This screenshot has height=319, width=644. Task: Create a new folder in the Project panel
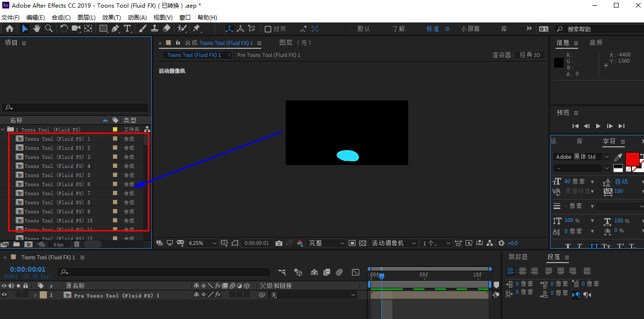point(17,244)
